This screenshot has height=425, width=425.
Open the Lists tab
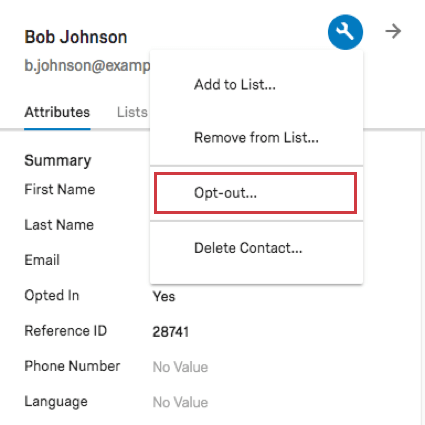pos(132,112)
